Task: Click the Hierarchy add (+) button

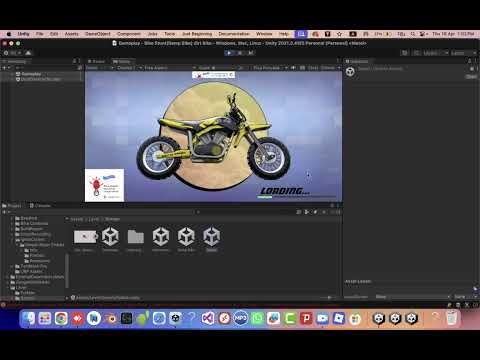Action: pos(6,68)
